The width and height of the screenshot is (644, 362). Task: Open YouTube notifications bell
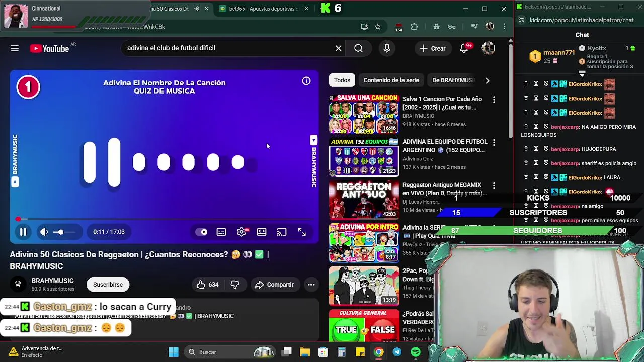pyautogui.click(x=464, y=48)
